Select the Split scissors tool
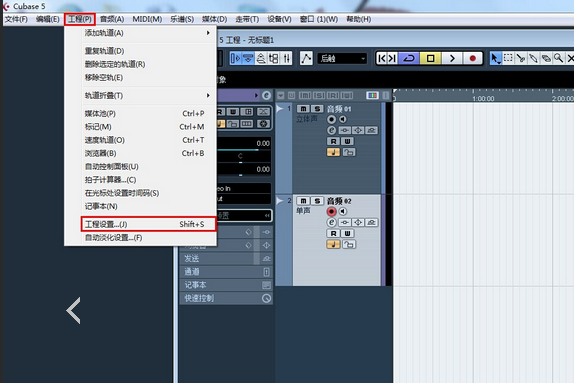574x383 pixels. click(521, 58)
